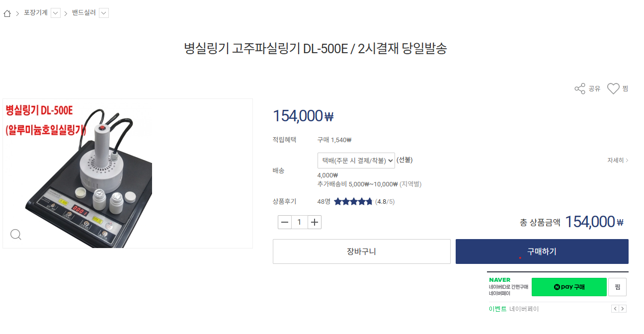Open the product image magnifier icon
This screenshot has width=644, height=334.
(x=15, y=234)
